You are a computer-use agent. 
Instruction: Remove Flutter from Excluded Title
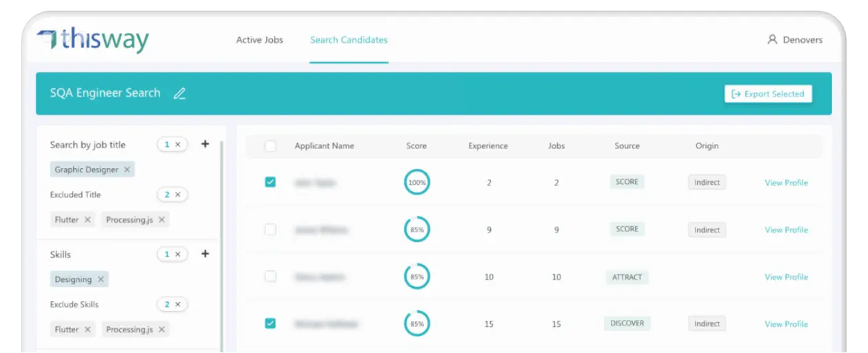[x=88, y=220]
